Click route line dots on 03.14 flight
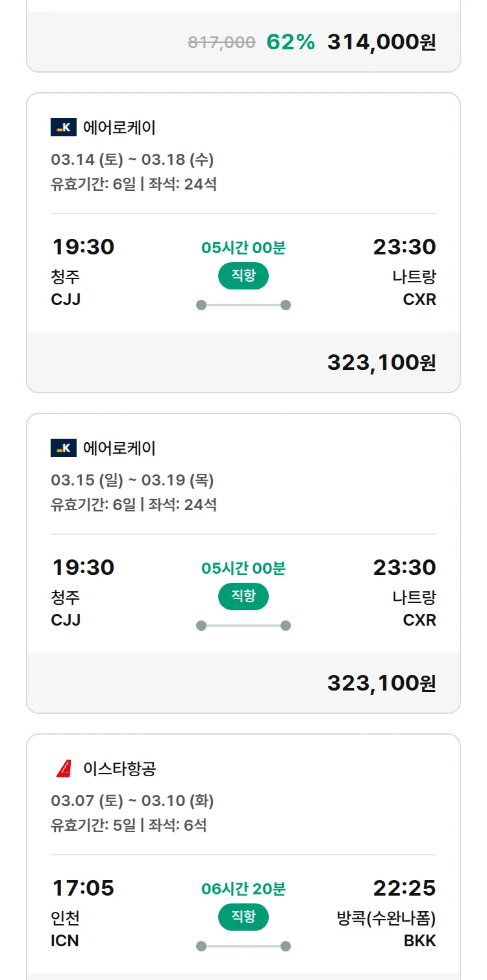487x980 pixels. [243, 305]
